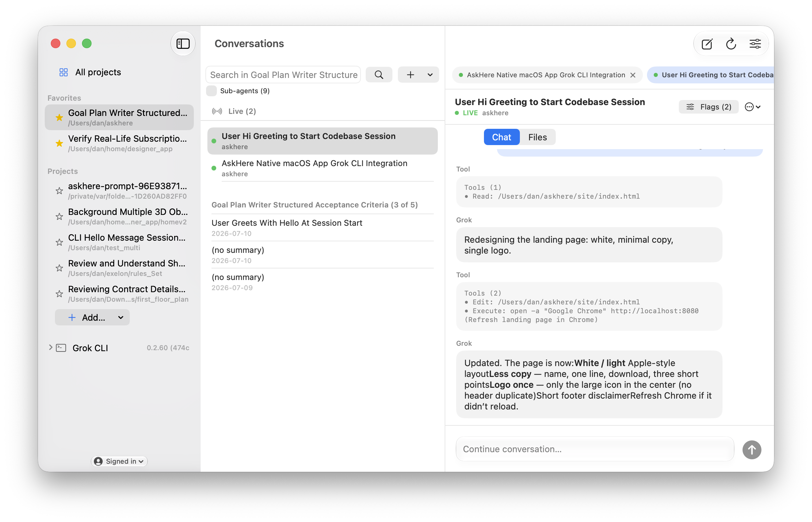Open the Signed in account menu
This screenshot has height=522, width=812.
[x=119, y=461]
